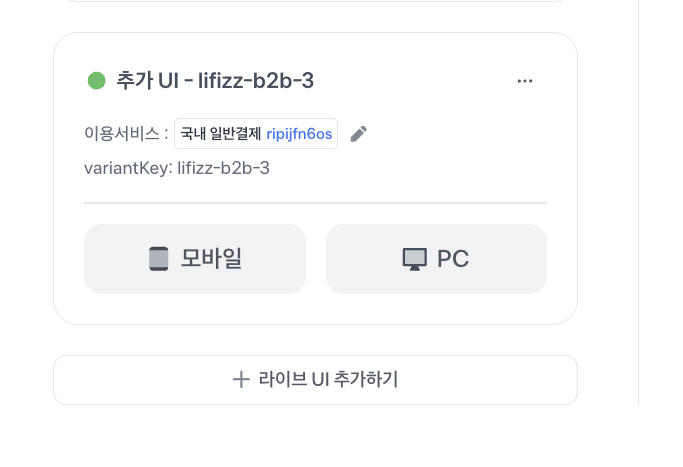Click the bottom edge of the card above
The height and width of the screenshot is (467, 683).
coord(315,1)
